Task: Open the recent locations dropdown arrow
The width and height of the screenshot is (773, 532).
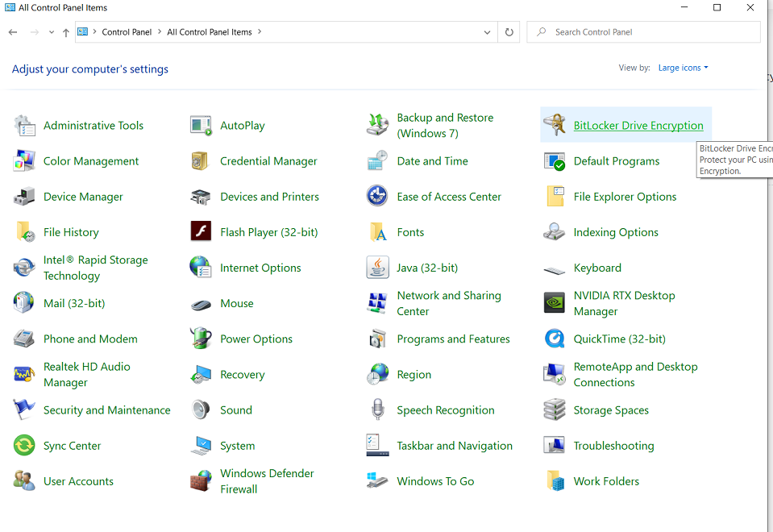Action: tap(52, 32)
